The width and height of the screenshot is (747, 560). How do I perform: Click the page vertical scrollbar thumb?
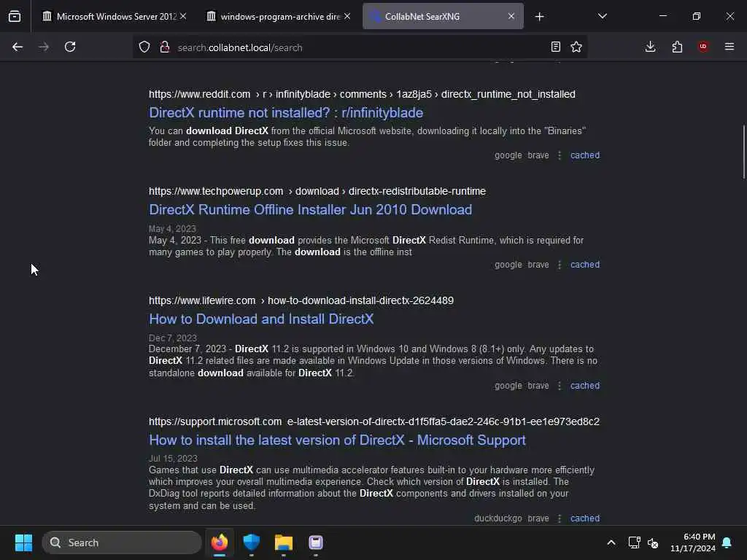pos(743,152)
